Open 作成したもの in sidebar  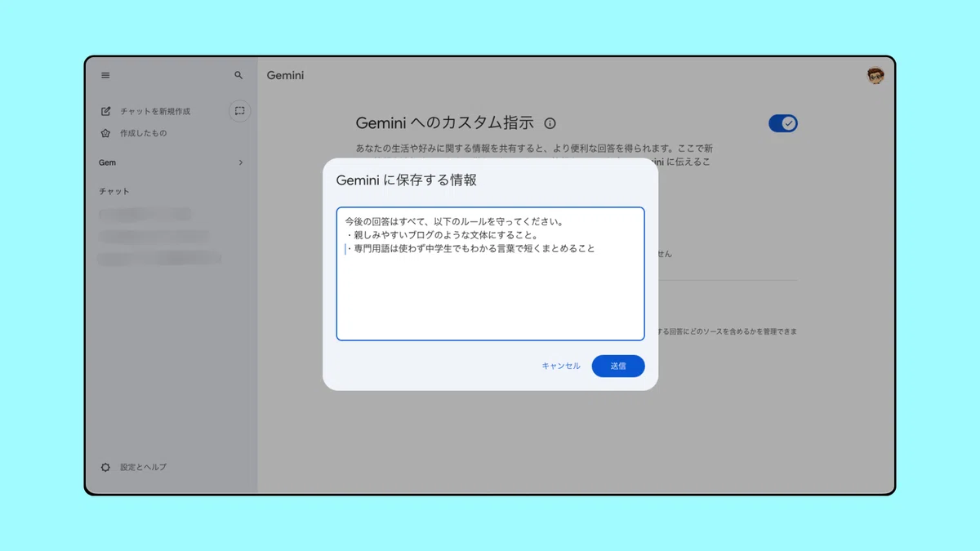point(144,133)
